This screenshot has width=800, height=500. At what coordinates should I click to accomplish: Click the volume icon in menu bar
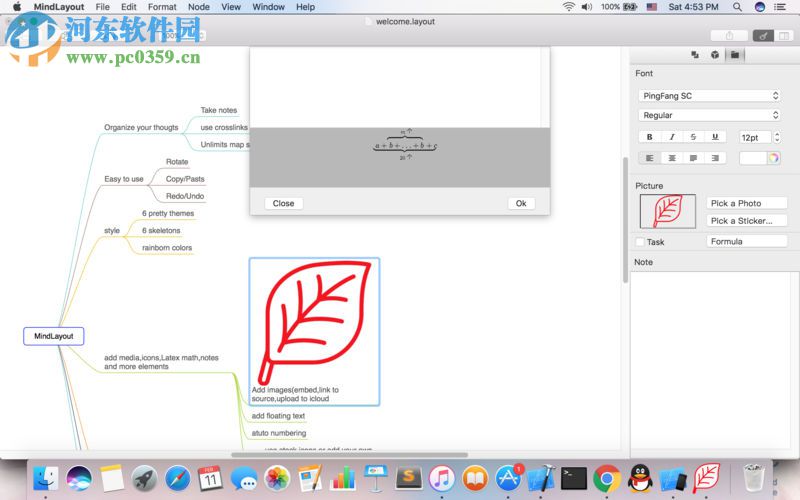587,7
